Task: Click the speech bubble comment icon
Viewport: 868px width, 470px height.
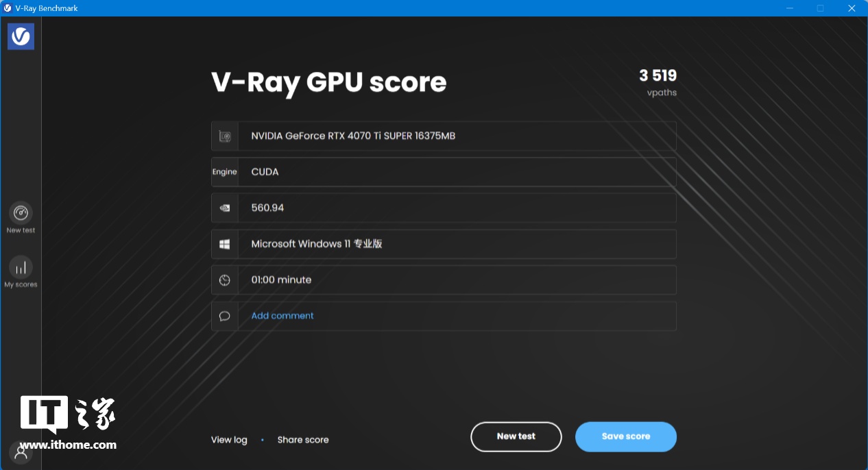Action: click(225, 317)
